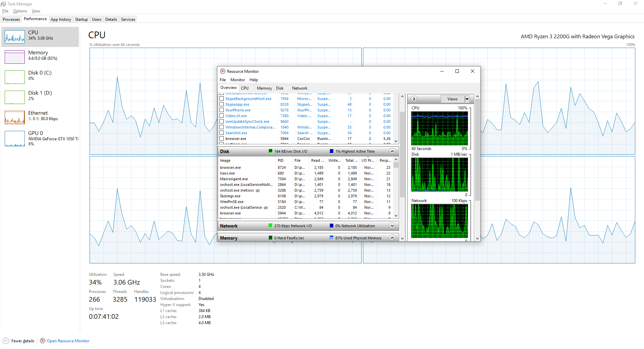Sort disk list by Resp... column
644x349 pixels.
tap(385, 160)
